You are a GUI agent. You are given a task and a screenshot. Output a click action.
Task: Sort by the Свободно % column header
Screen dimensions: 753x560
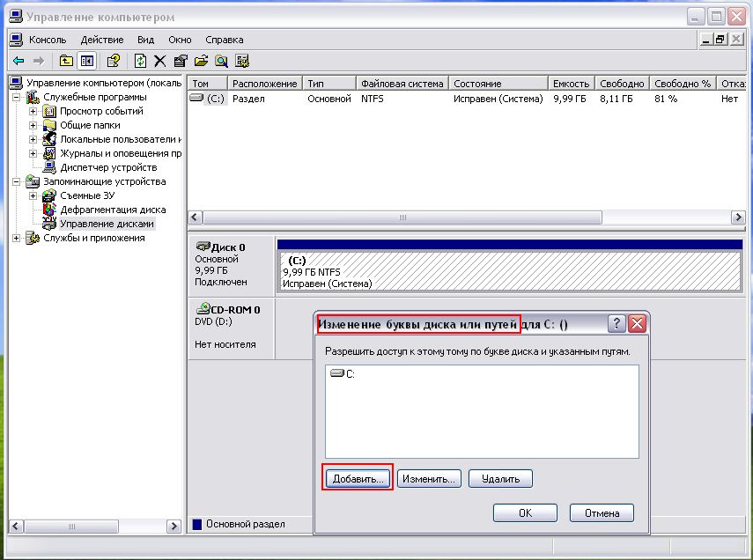point(683,83)
